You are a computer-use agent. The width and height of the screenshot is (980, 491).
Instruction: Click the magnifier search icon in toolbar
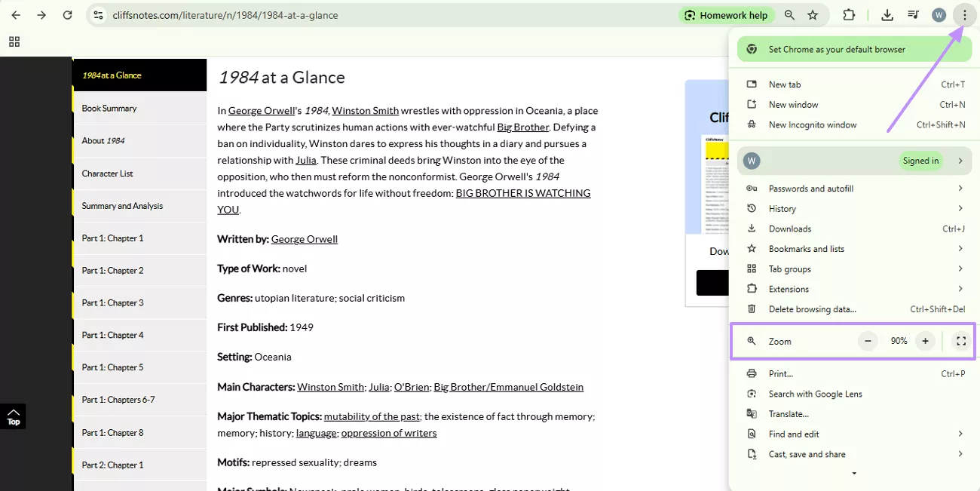[x=789, y=14]
